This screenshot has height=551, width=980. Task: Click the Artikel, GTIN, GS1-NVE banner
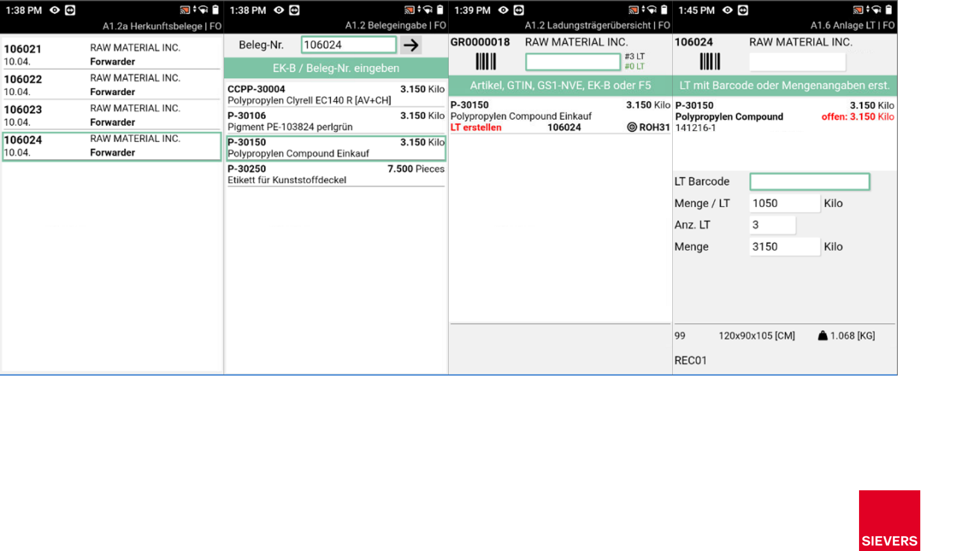point(560,85)
